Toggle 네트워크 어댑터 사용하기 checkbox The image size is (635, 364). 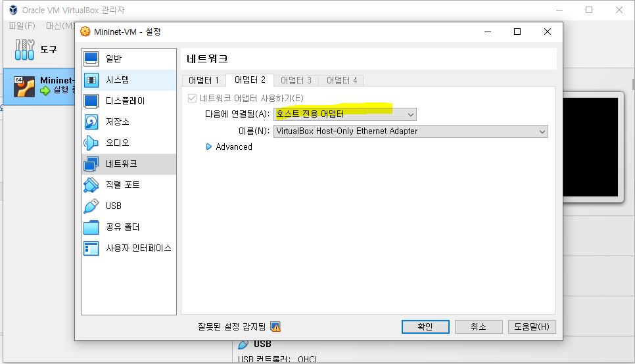click(193, 98)
